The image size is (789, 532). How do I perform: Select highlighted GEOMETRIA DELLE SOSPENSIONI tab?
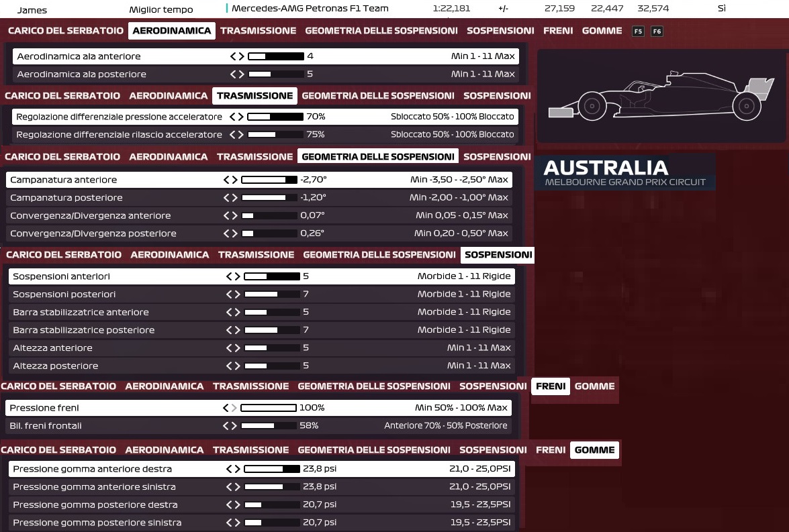pyautogui.click(x=378, y=156)
